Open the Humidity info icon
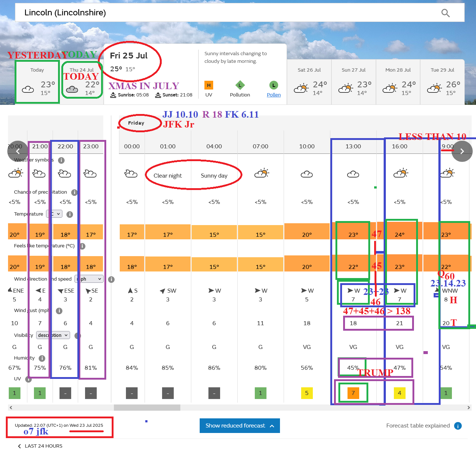Image resolution: width=476 pixels, height=456 pixels. [42, 358]
